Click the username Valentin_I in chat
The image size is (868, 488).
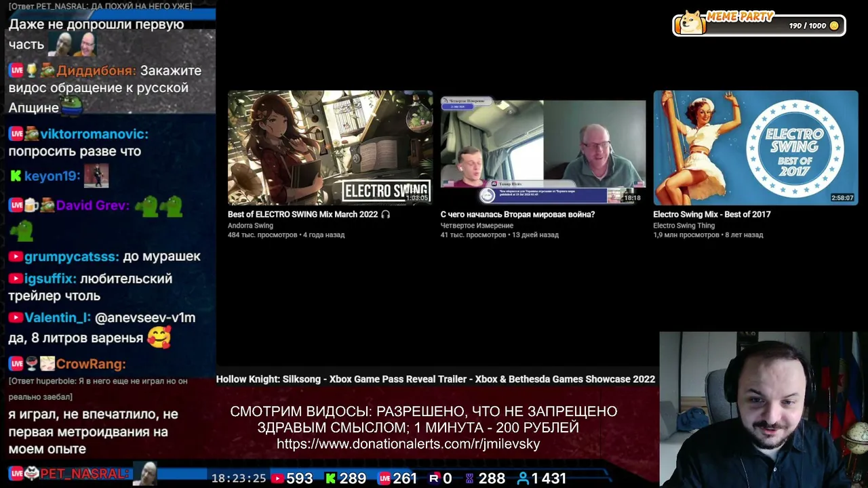(58, 318)
